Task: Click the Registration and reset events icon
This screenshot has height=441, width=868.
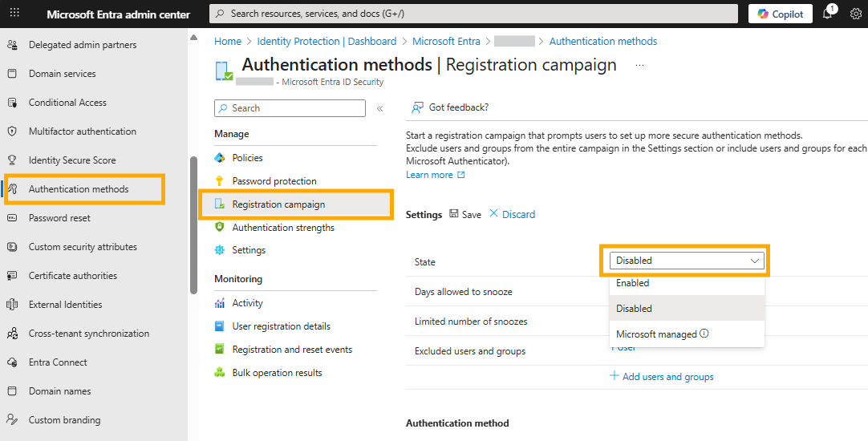Action: coord(220,349)
